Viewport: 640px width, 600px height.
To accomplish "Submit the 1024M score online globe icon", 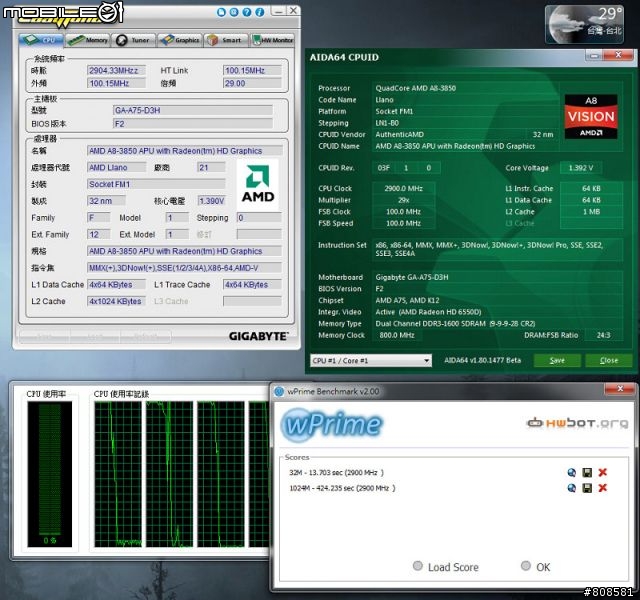I will (571, 488).
